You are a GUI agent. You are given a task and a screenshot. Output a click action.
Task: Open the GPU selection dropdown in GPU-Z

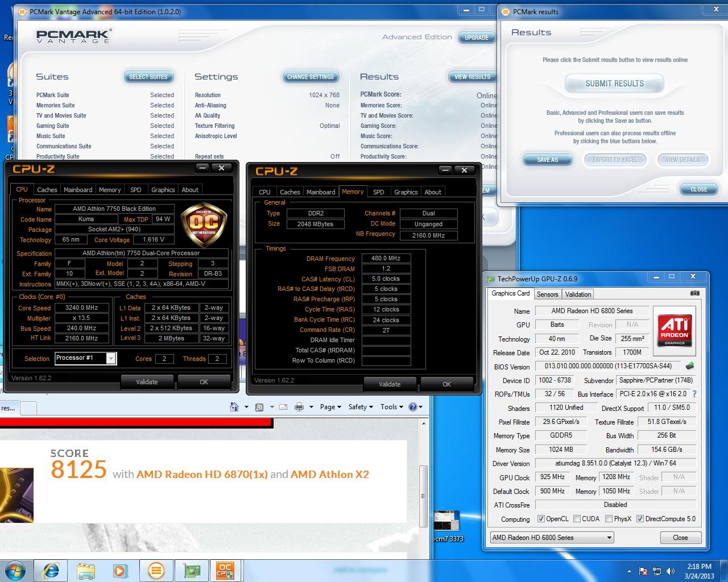coord(552,537)
